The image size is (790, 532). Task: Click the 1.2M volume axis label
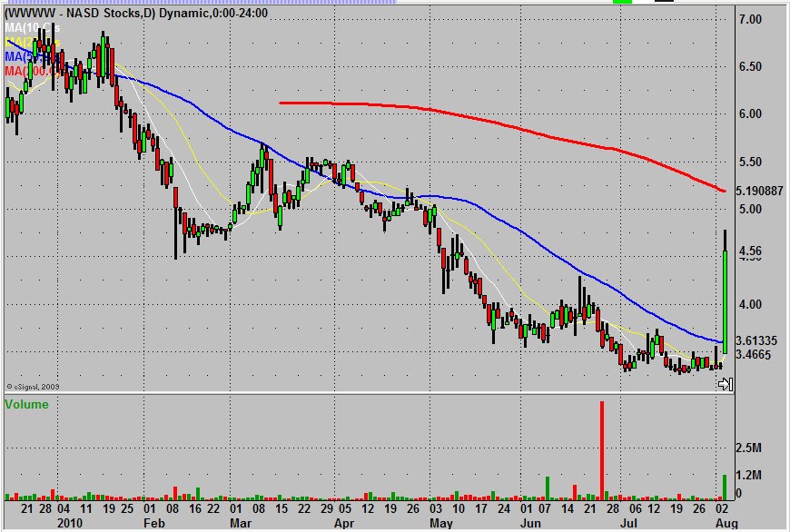[750, 475]
